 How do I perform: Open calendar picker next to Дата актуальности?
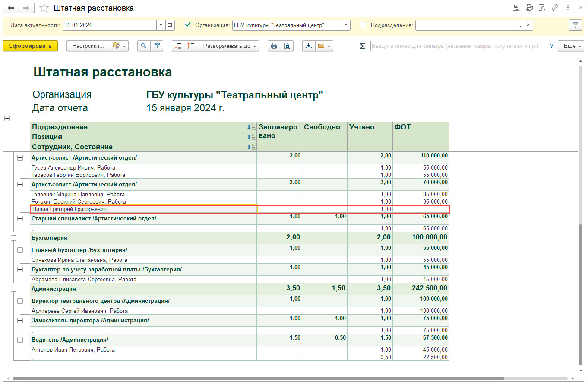tap(170, 25)
